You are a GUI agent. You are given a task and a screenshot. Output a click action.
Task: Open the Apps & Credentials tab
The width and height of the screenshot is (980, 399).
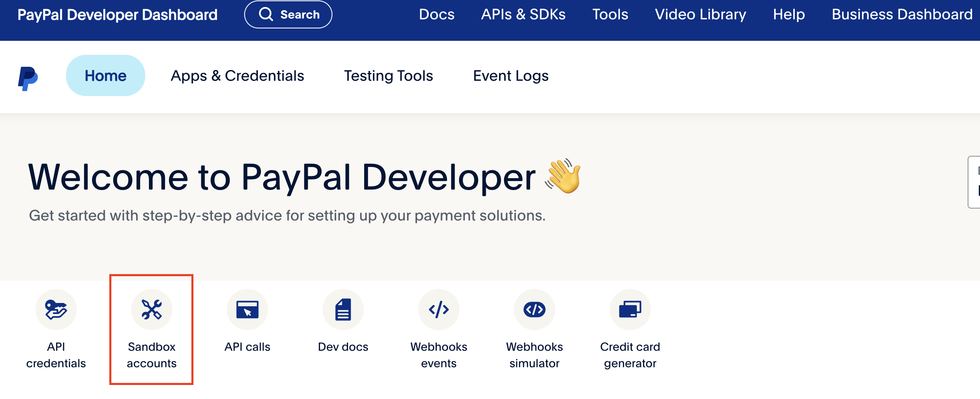pos(237,76)
